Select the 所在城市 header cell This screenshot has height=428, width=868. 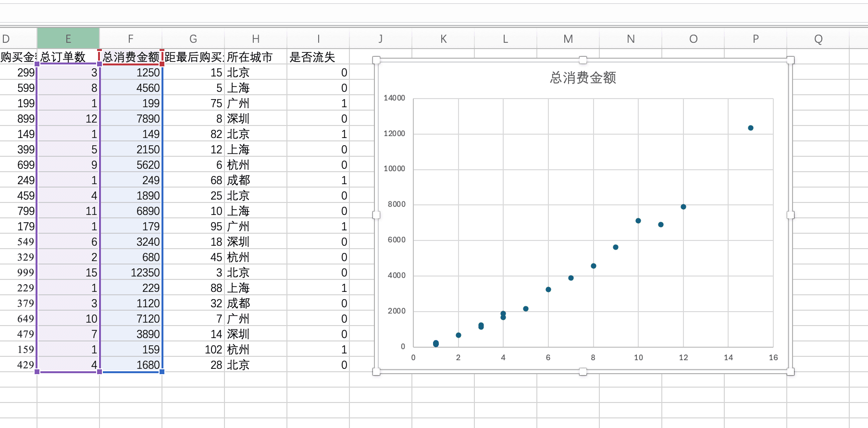click(255, 57)
